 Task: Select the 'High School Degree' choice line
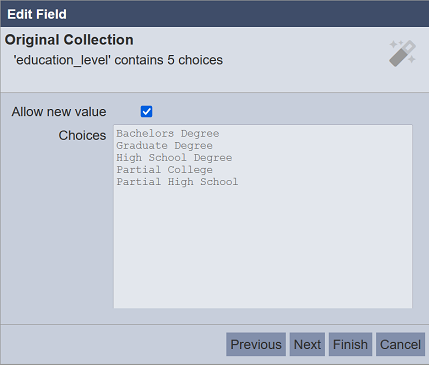pyautogui.click(x=174, y=158)
